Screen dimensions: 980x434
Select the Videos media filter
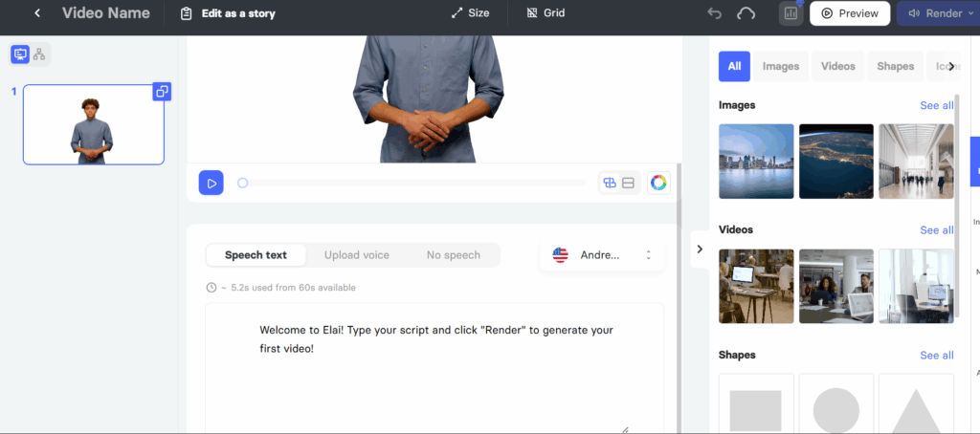coord(838,66)
